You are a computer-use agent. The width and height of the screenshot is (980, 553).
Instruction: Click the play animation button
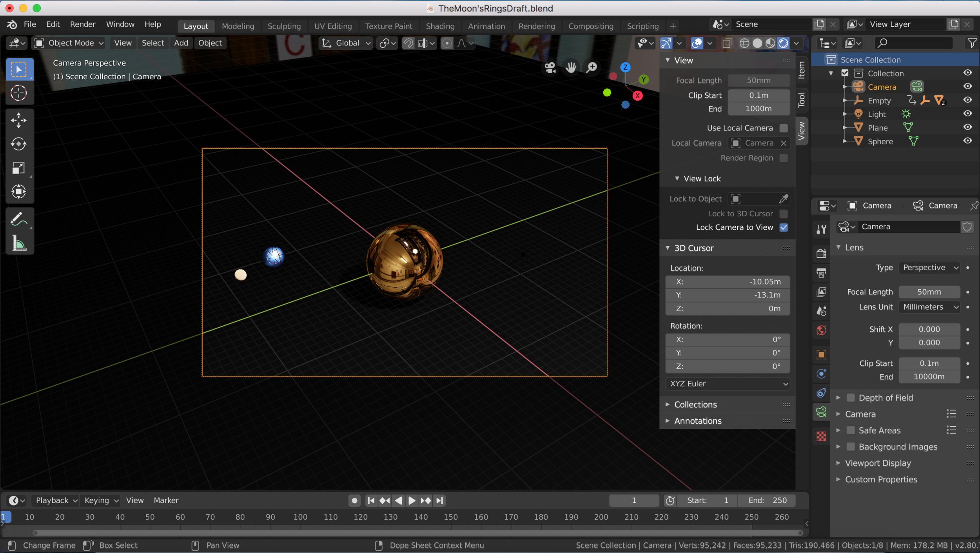point(412,500)
